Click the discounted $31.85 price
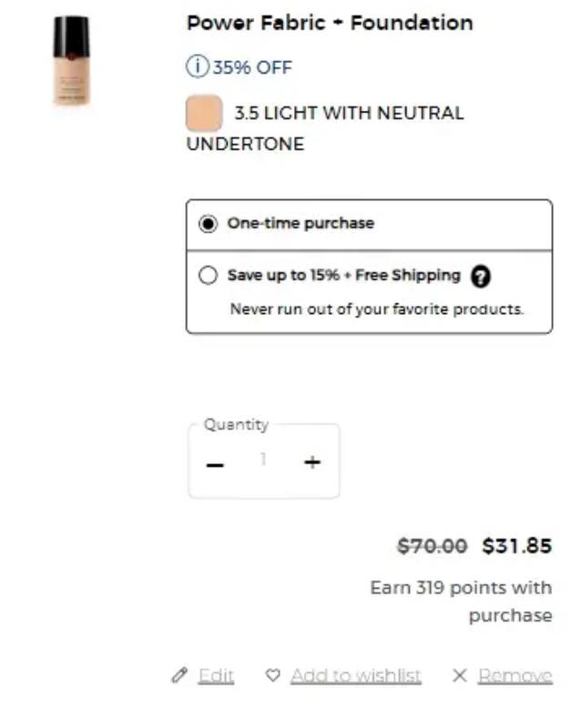The width and height of the screenshot is (581, 728). click(516, 546)
